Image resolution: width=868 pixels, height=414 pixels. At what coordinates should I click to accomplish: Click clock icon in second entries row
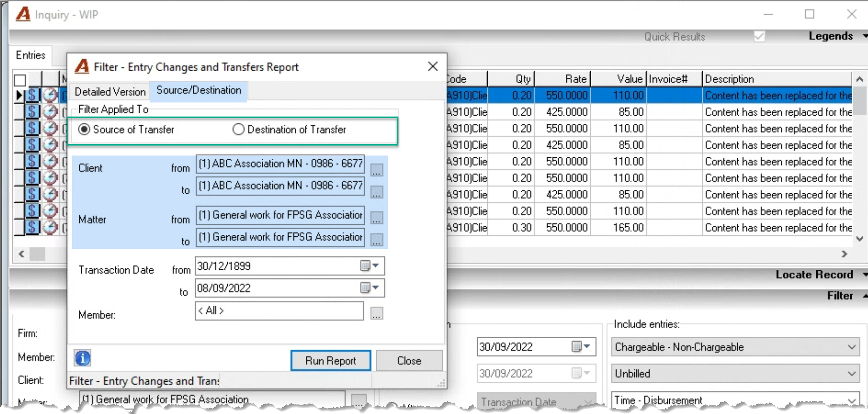[x=50, y=112]
